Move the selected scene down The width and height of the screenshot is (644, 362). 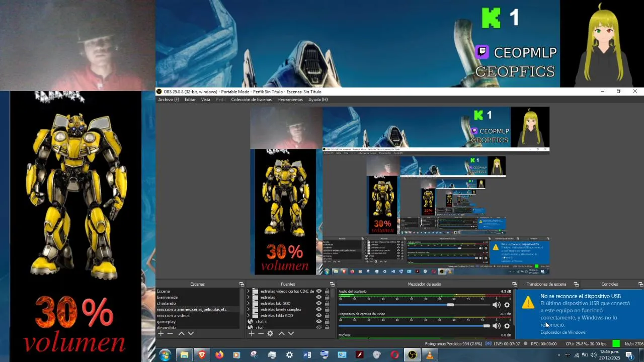click(191, 333)
